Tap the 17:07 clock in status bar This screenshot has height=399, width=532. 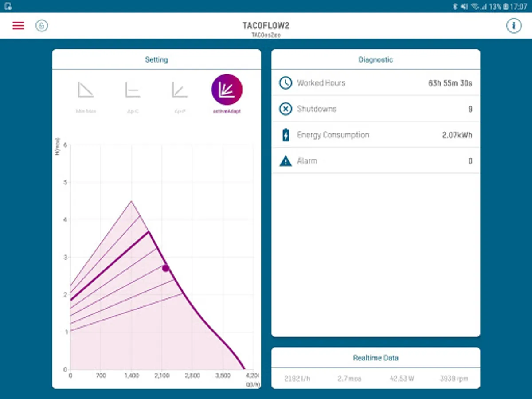[x=519, y=6]
